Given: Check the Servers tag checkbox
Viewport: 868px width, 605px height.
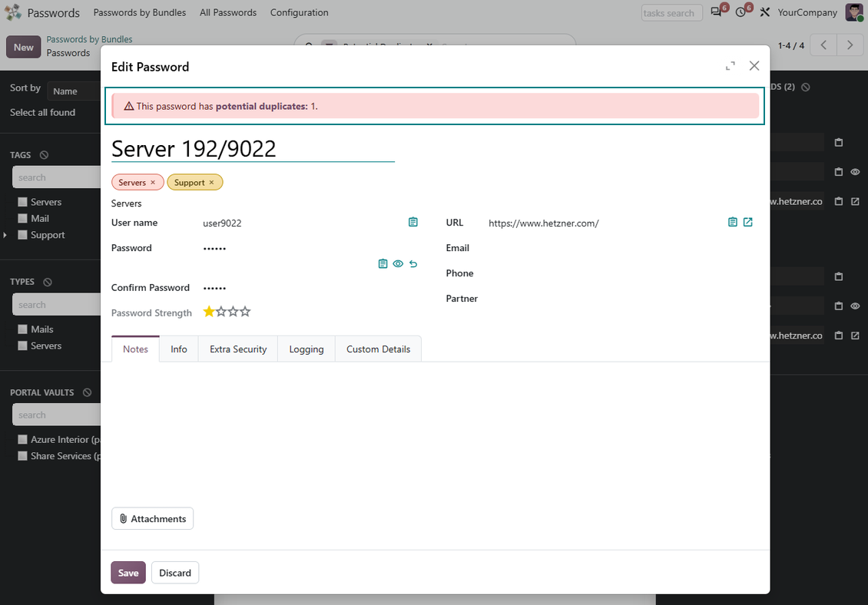Looking at the screenshot, I should pyautogui.click(x=23, y=202).
